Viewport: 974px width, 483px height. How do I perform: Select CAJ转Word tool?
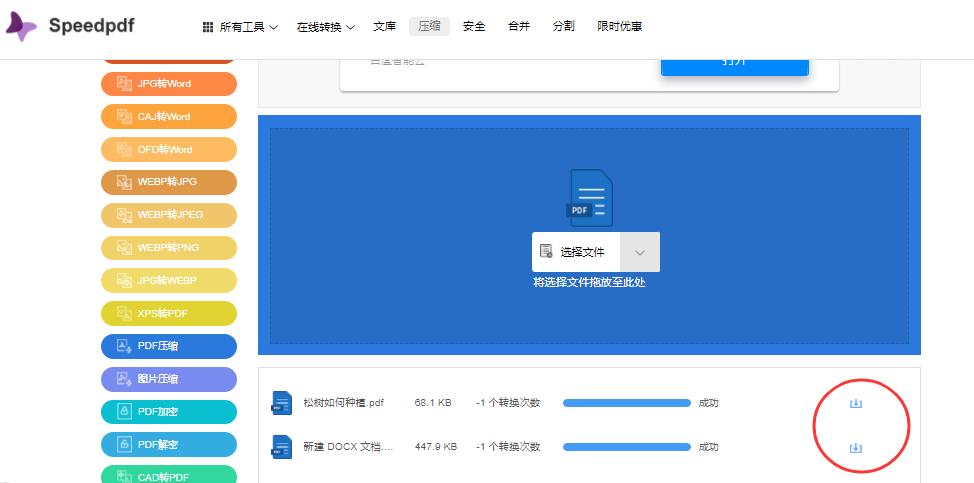pos(169,117)
